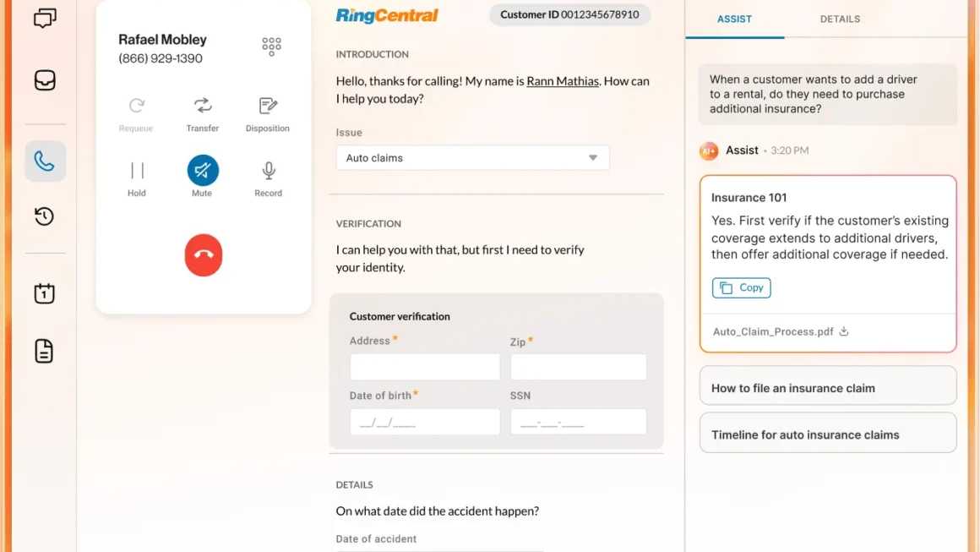Screen dimensions: 980x552
Task: Toggle call Hold
Action: (x=137, y=171)
